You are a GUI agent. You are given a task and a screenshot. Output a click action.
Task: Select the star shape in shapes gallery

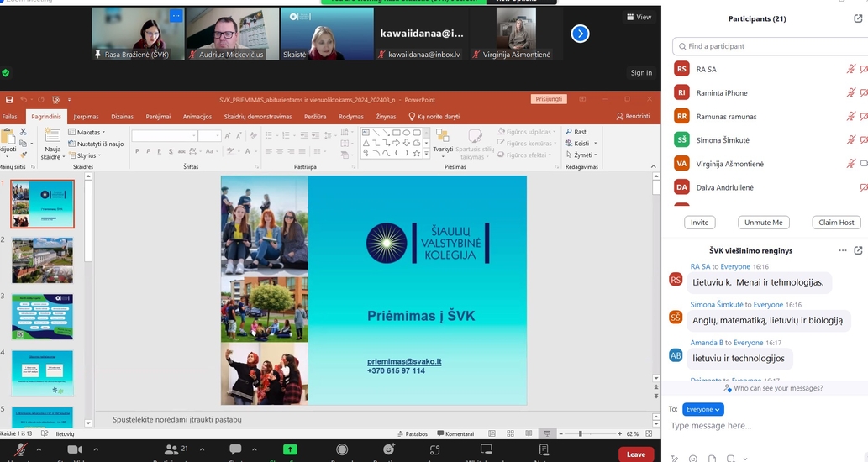416,153
